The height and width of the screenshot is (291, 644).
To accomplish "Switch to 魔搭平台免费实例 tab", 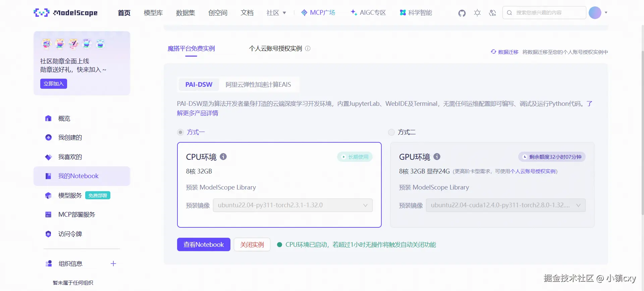I will click(191, 49).
